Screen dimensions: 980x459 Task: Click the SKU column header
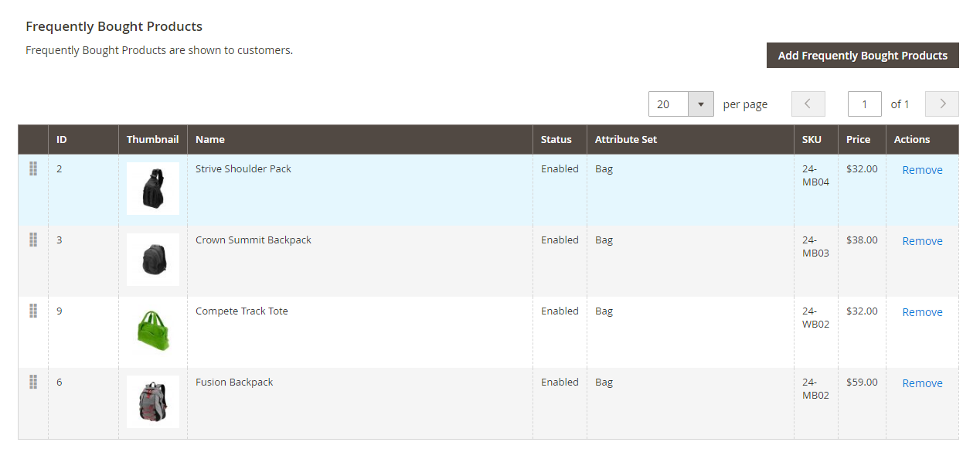tap(816, 139)
